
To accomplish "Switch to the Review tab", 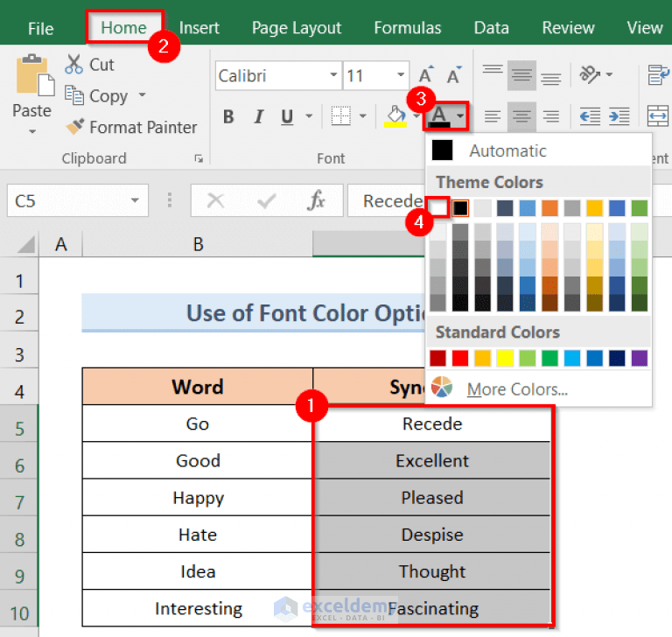I will point(568,28).
